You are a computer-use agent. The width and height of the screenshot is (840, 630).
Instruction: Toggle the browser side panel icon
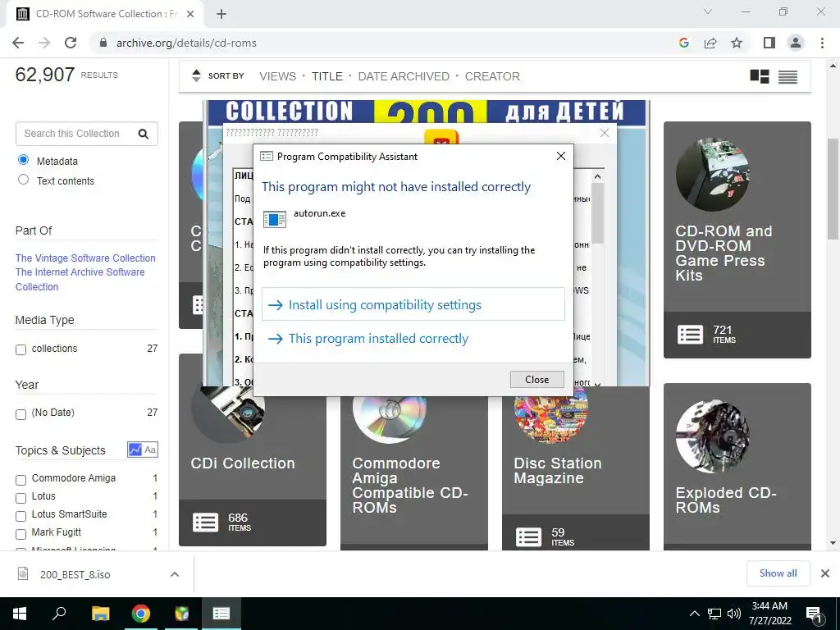769,43
